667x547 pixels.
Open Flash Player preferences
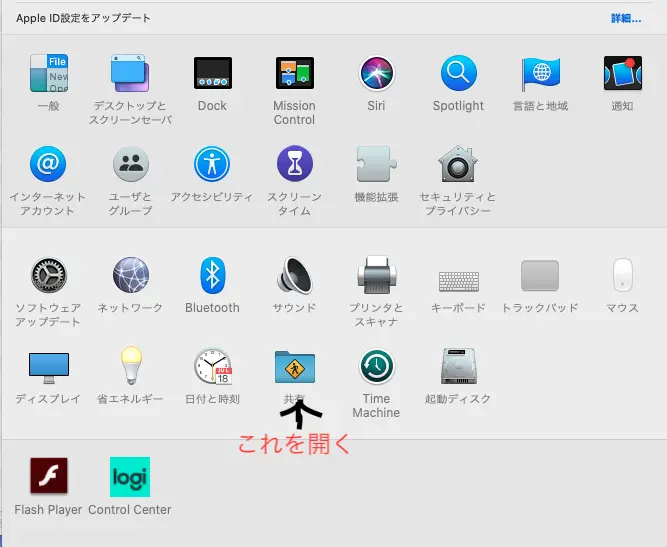[x=49, y=477]
